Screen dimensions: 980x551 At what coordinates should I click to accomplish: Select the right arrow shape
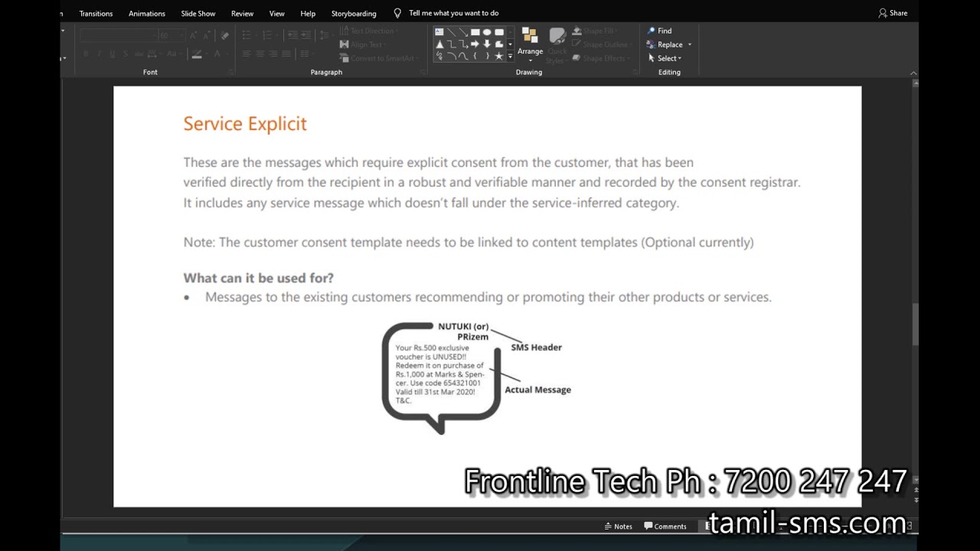[x=475, y=44]
